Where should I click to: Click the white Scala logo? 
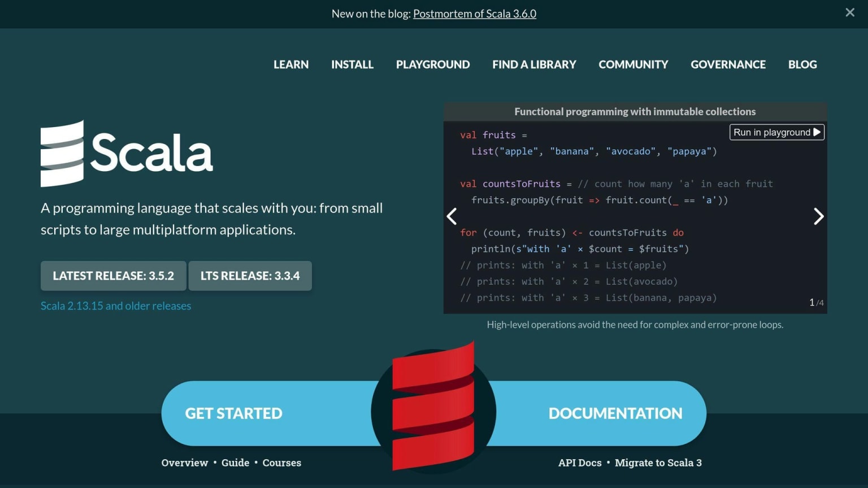[x=127, y=153]
